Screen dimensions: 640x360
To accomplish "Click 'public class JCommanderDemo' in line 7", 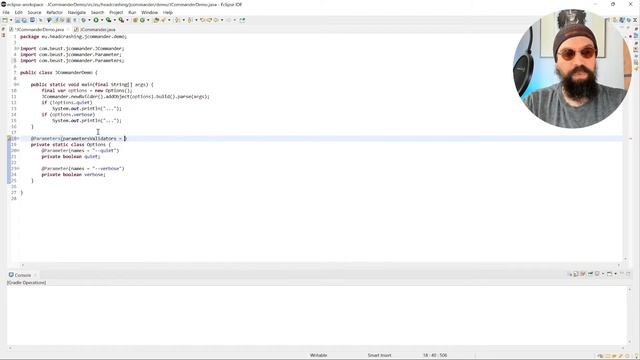I will click(57, 72).
